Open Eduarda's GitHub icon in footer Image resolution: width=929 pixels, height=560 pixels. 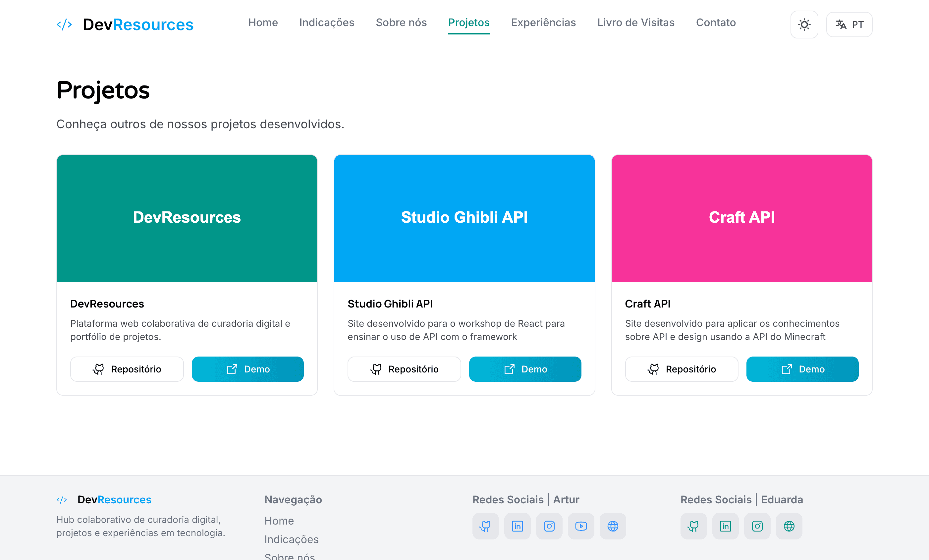(693, 526)
